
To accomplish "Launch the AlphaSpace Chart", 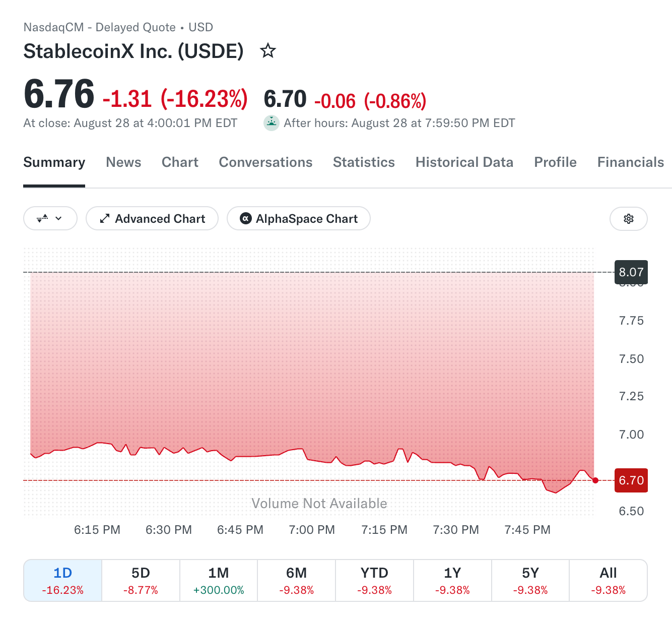I will coord(299,219).
